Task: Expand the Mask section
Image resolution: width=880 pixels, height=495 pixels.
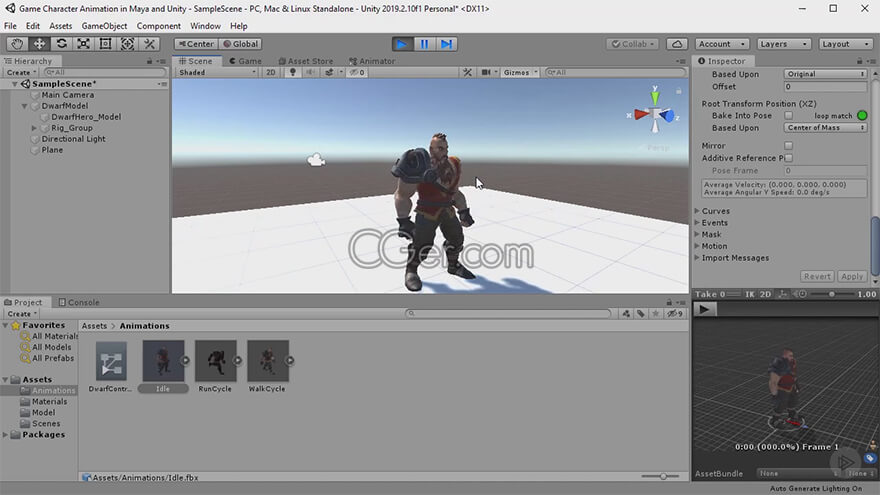Action: coord(697,235)
